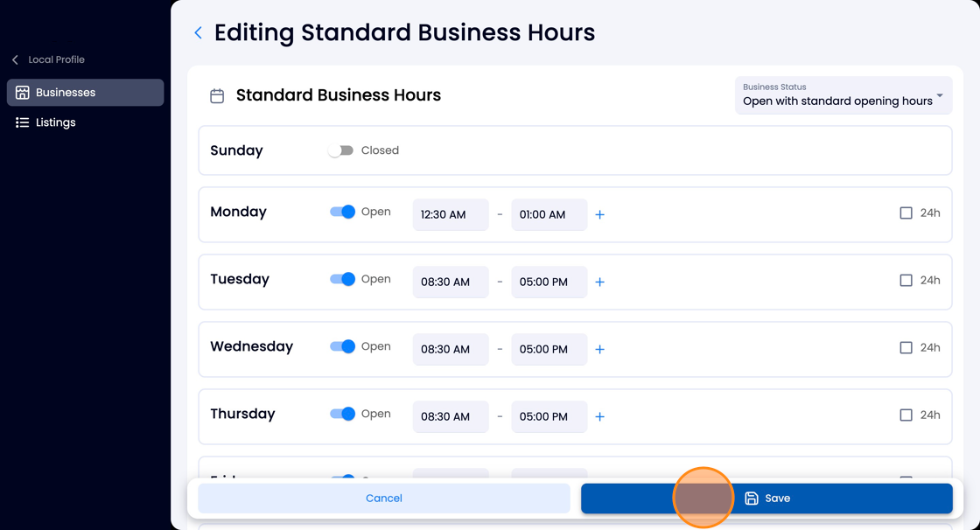Check the 24h box for Tuesday
980x530 pixels.
pos(906,280)
